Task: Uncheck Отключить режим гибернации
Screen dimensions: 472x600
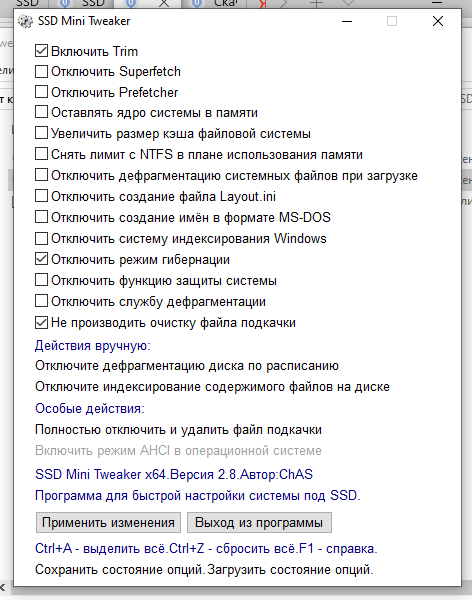Action: (x=41, y=259)
